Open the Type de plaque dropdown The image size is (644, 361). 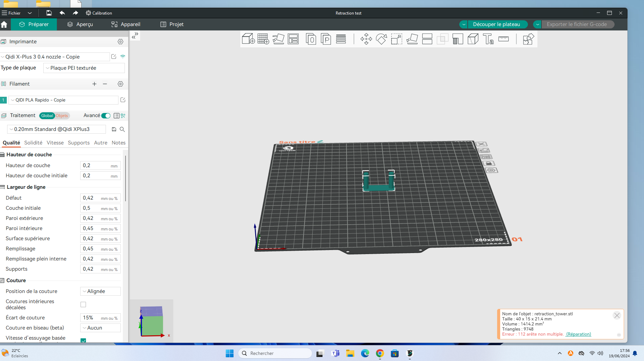[84, 68]
